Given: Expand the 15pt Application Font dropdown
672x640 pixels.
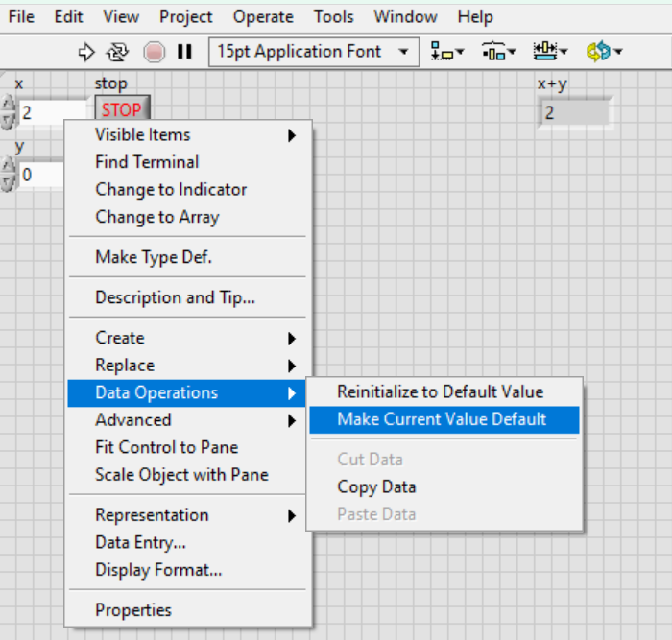Looking at the screenshot, I should click(x=404, y=52).
